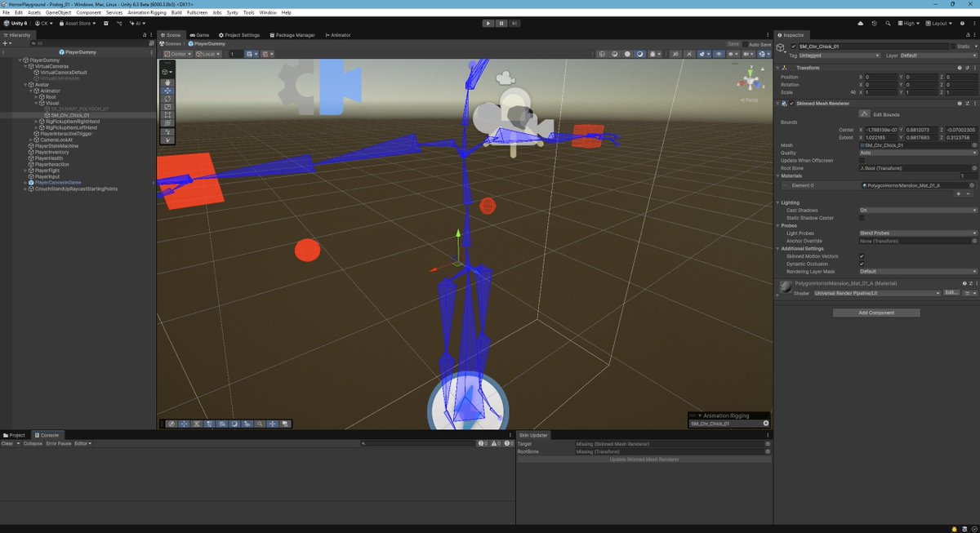Select the Rect transform tool

(167, 114)
